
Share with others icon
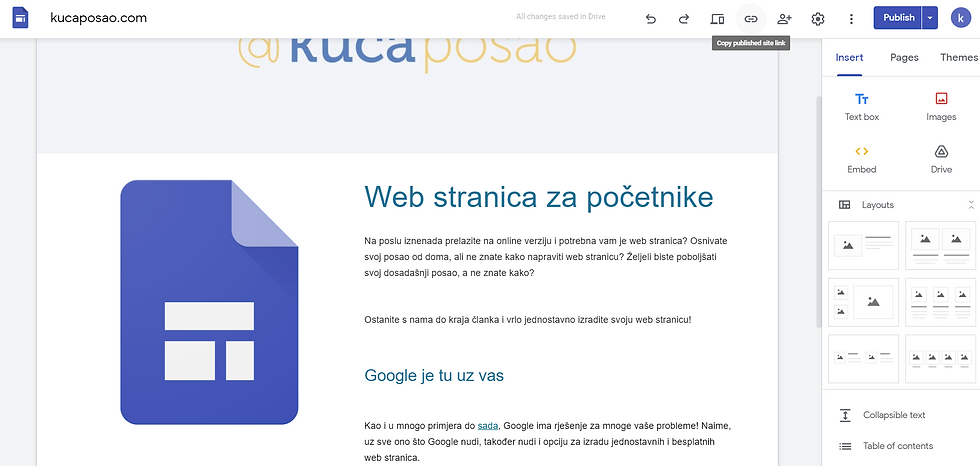click(x=784, y=19)
